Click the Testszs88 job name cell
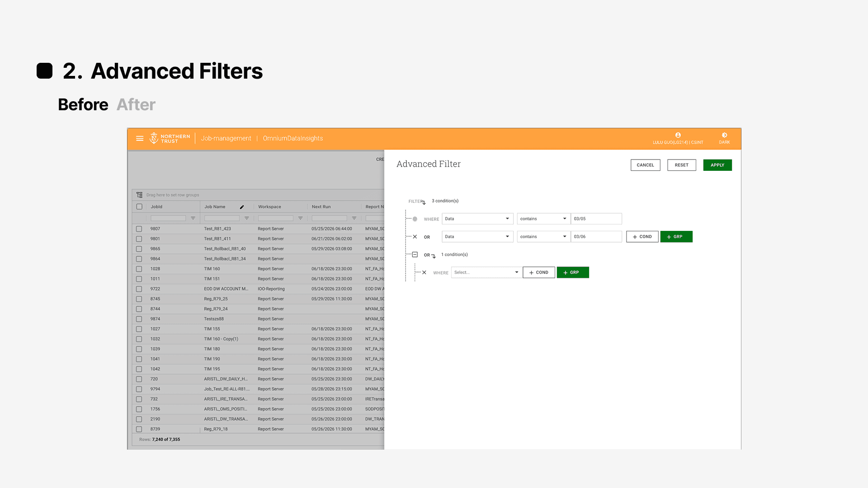The width and height of the screenshot is (868, 488). [x=214, y=319]
